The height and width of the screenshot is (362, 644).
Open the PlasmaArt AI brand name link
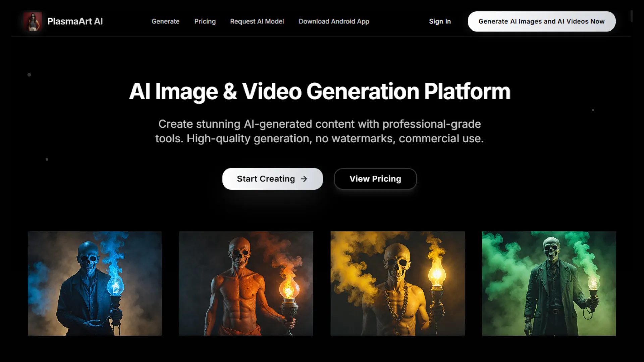coord(75,21)
